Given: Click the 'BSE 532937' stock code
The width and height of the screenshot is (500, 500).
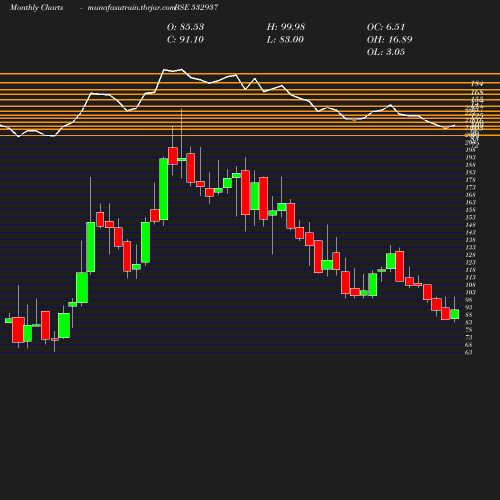Looking at the screenshot, I should coord(197,7).
